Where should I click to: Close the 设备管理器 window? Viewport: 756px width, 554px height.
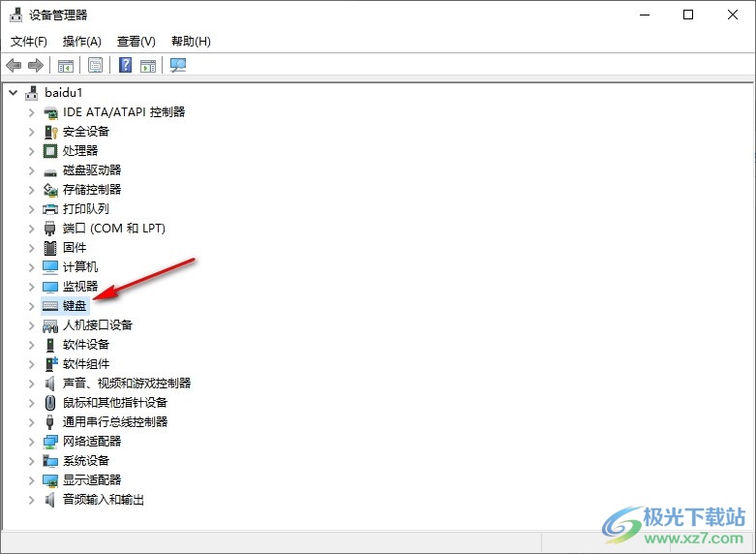pyautogui.click(x=733, y=15)
